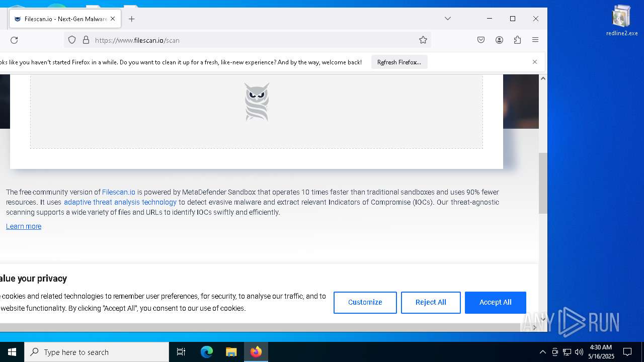
Task: Reload the page with the refresh icon
Action: point(14,40)
